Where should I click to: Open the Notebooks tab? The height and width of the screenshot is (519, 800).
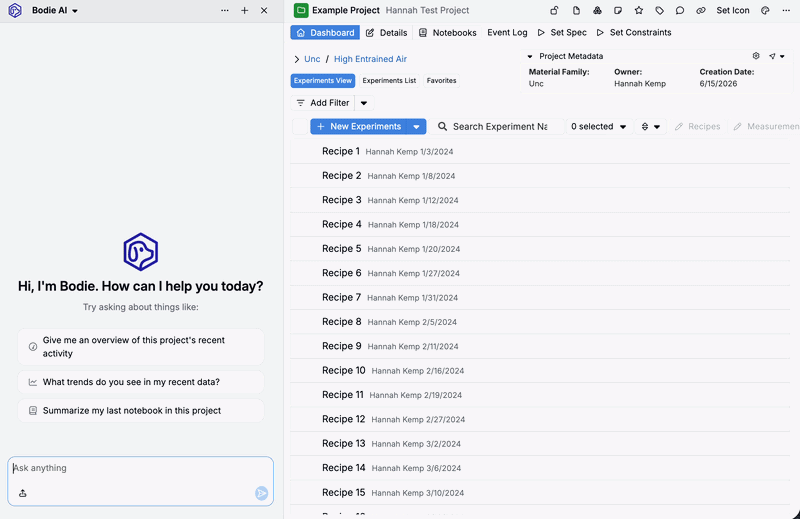tap(447, 33)
